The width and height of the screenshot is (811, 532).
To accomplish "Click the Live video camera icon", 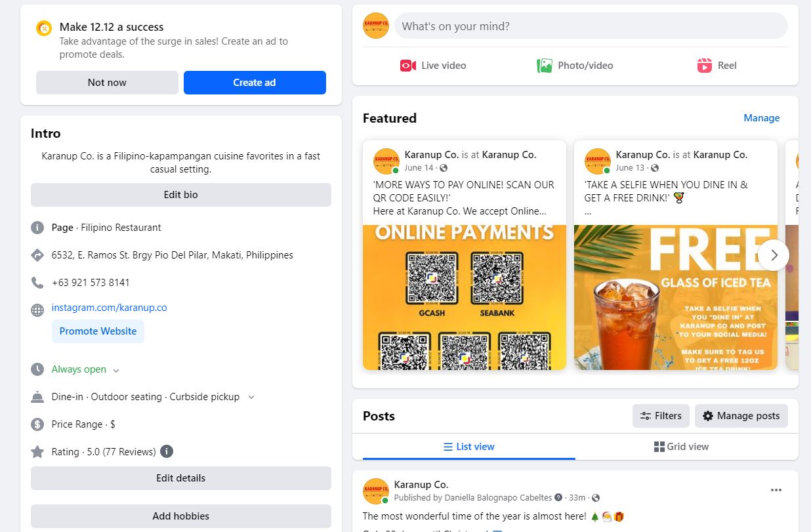I will [408, 66].
